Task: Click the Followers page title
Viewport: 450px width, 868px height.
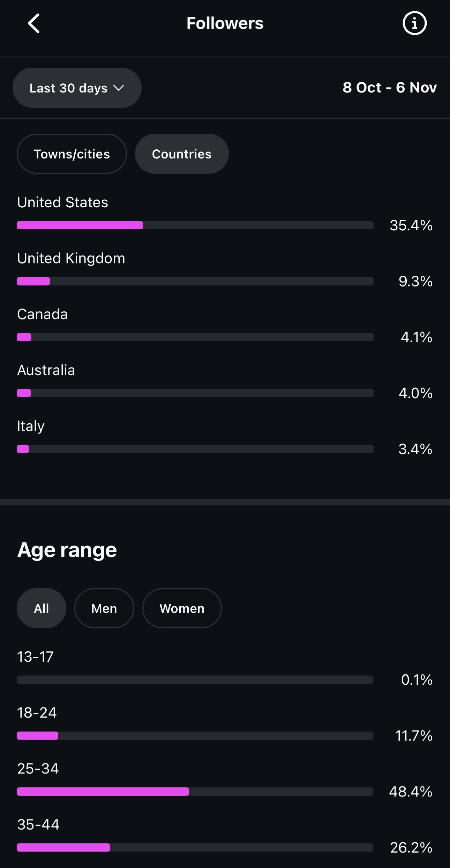Action: (x=225, y=23)
